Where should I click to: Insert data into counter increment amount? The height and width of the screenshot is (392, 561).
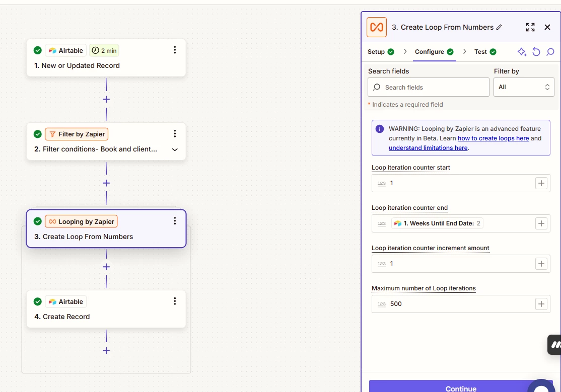pyautogui.click(x=541, y=264)
